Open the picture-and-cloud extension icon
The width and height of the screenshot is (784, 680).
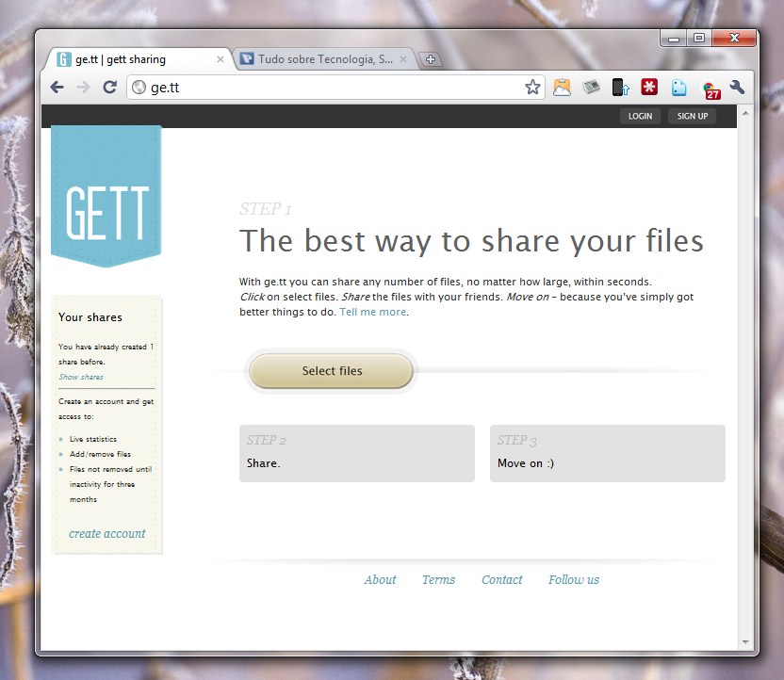pos(562,88)
